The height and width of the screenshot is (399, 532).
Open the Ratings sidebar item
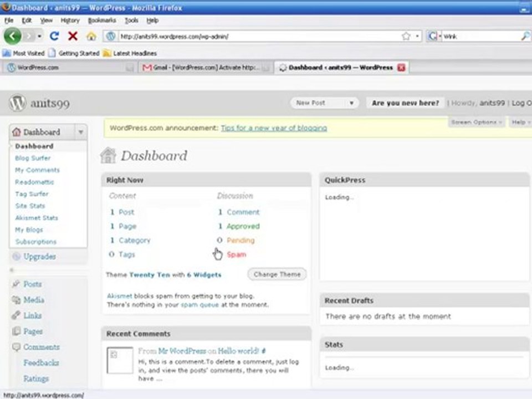point(36,378)
